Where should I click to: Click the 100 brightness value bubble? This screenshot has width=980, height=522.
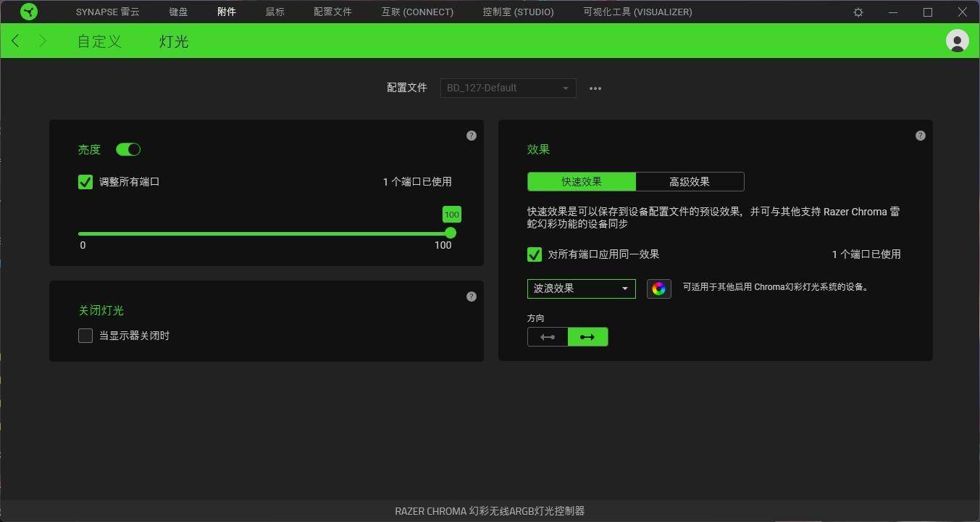(452, 215)
